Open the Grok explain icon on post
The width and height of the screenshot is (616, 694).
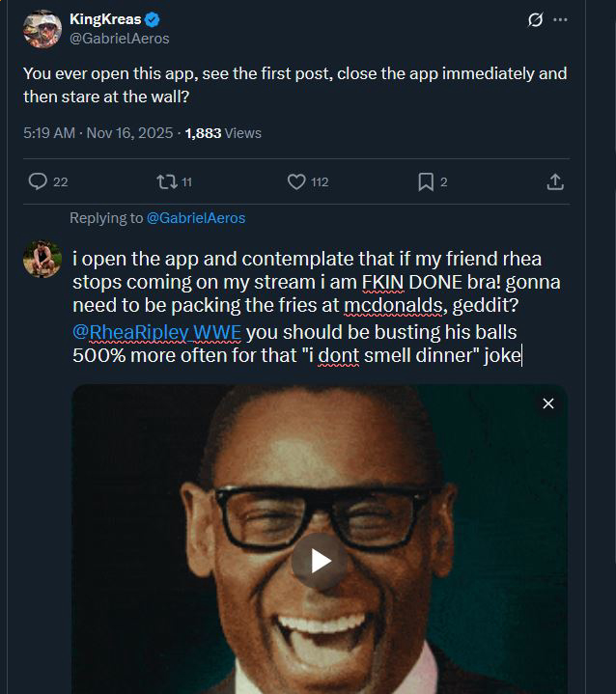coord(537,20)
